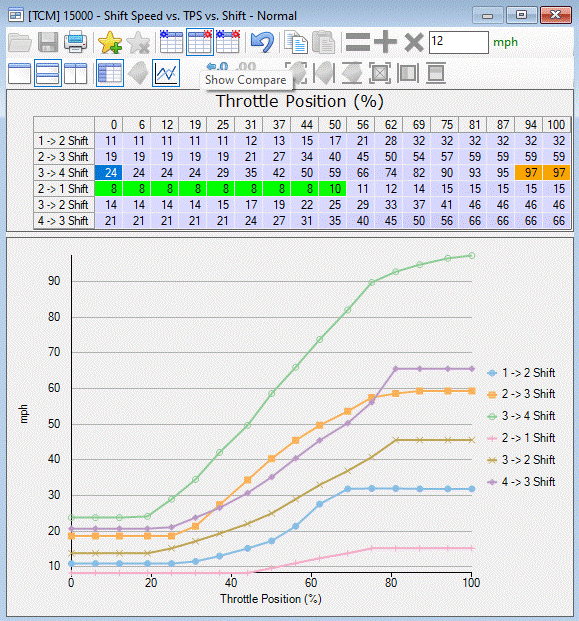Save using the floppy disk icon
579x621 pixels.
tap(48, 42)
